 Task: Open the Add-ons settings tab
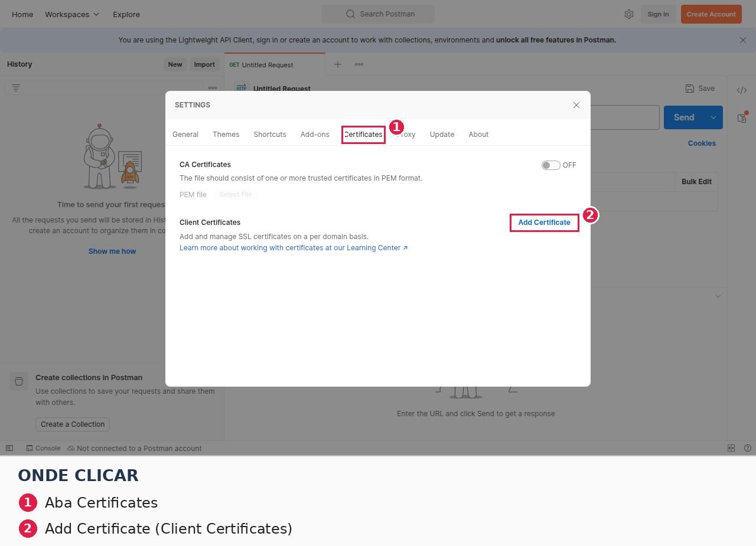(x=315, y=135)
